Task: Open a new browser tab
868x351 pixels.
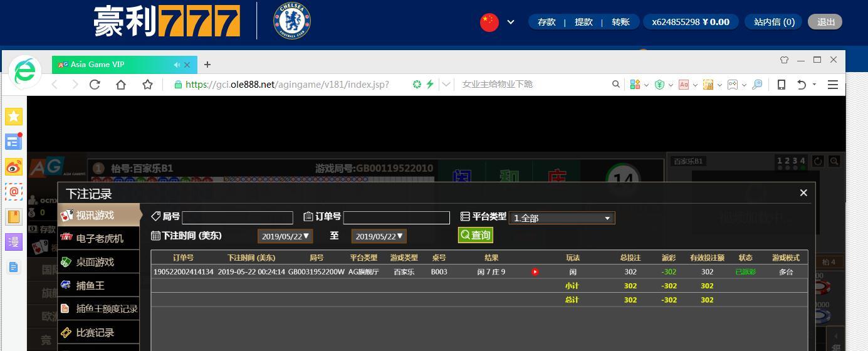Action: [x=207, y=65]
